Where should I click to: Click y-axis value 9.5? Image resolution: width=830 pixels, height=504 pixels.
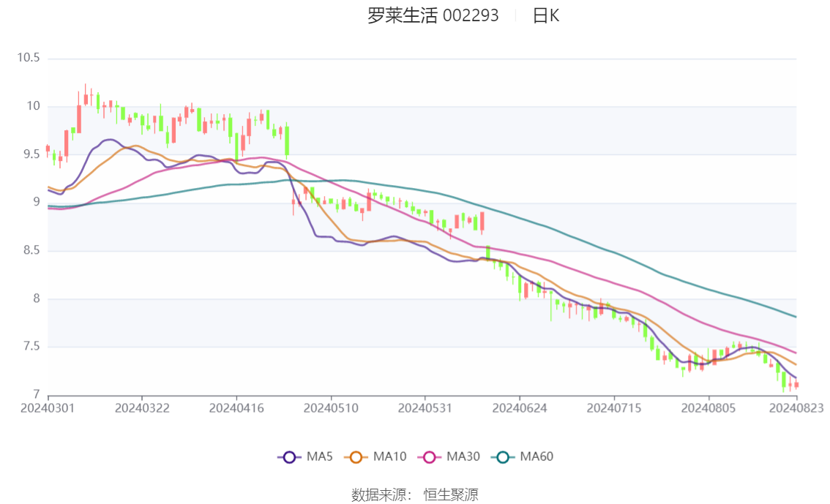click(x=31, y=154)
